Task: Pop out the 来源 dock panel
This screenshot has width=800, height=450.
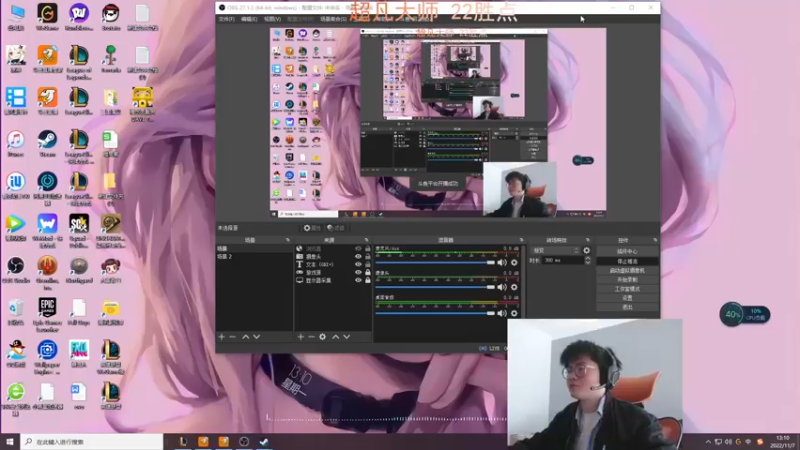Action: click(366, 240)
